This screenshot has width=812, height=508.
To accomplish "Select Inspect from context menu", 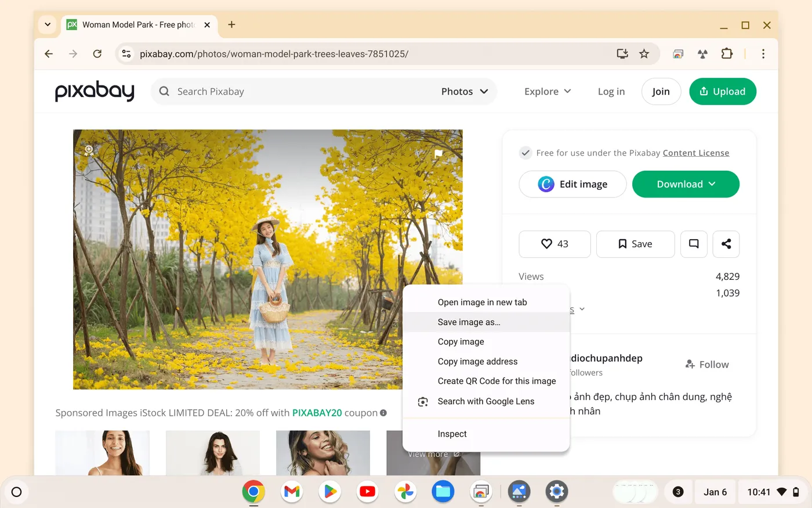I will pyautogui.click(x=486, y=434).
